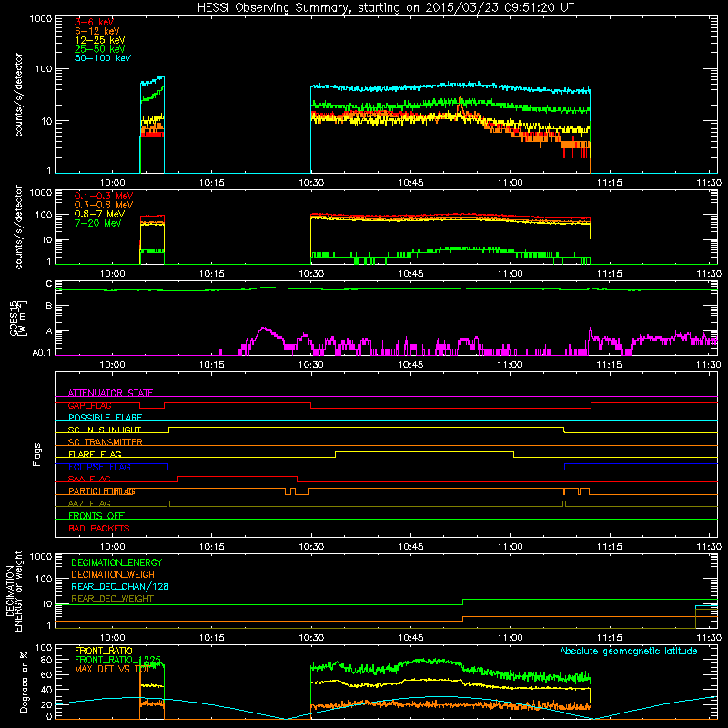Select the C class tick label on GOES plot

click(x=49, y=284)
